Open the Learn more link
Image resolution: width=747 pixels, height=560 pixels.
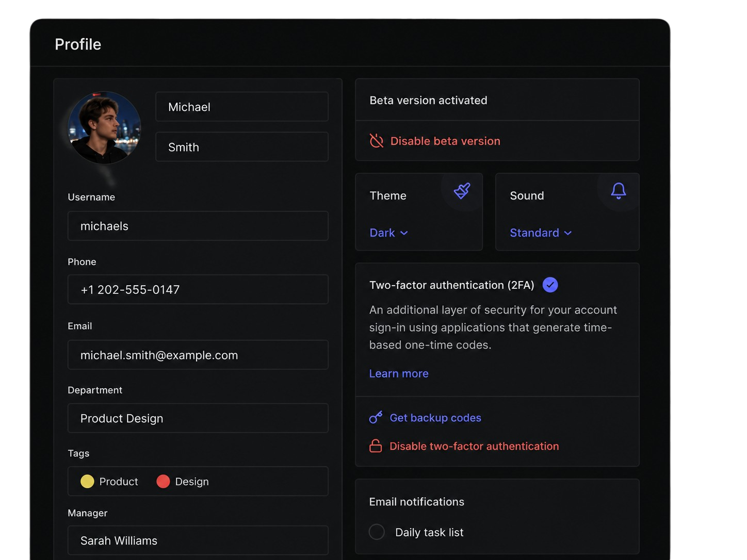(399, 373)
